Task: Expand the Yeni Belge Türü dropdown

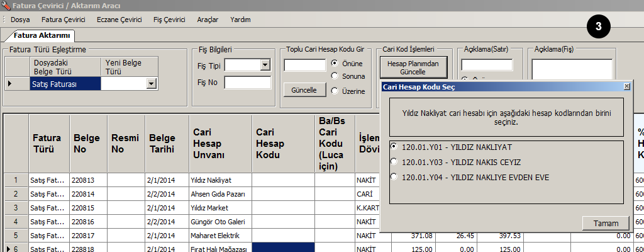Action: pyautogui.click(x=151, y=84)
